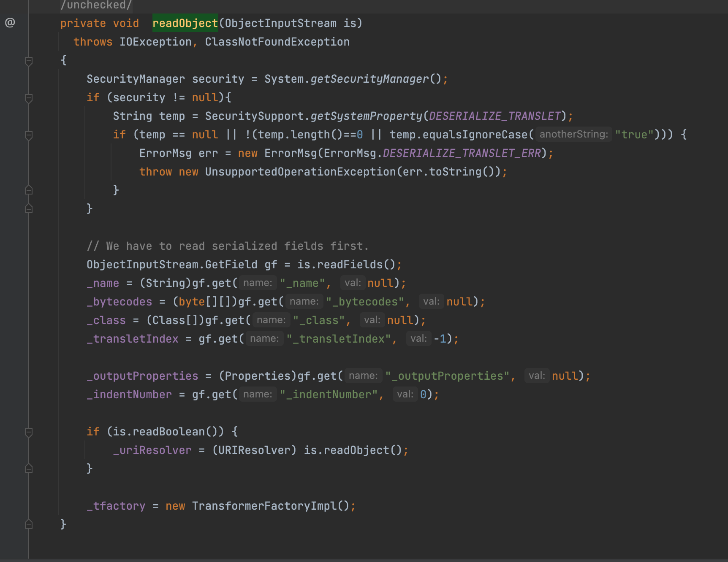Image resolution: width=728 pixels, height=562 pixels.
Task: Click the DESERIALIZE_TRANSLET_ERR constant
Action: [x=462, y=153]
